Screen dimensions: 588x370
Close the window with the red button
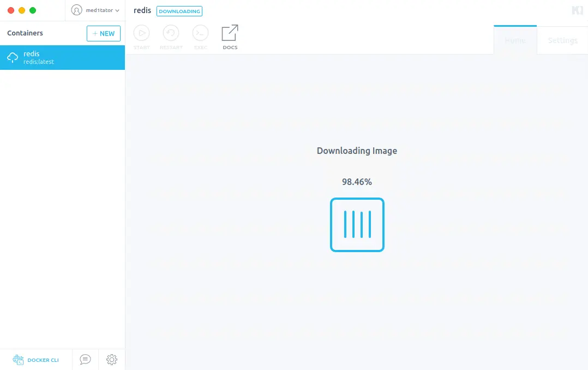[x=11, y=10]
